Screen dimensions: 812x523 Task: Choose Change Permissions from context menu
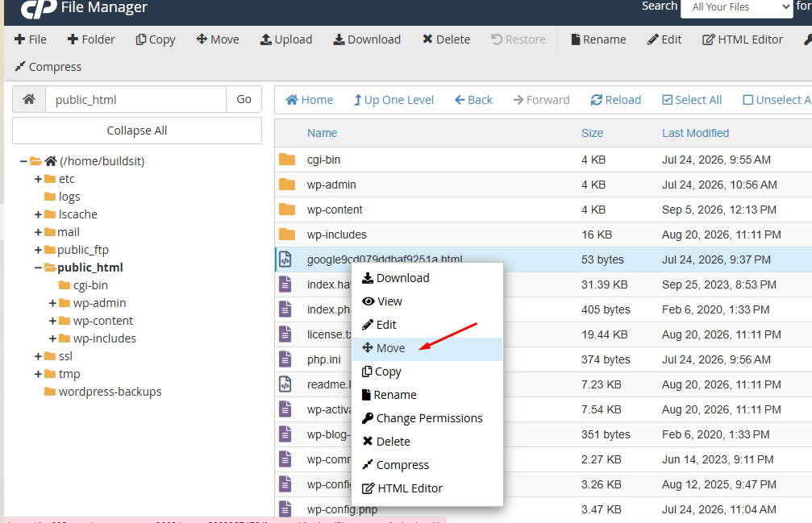[427, 418]
